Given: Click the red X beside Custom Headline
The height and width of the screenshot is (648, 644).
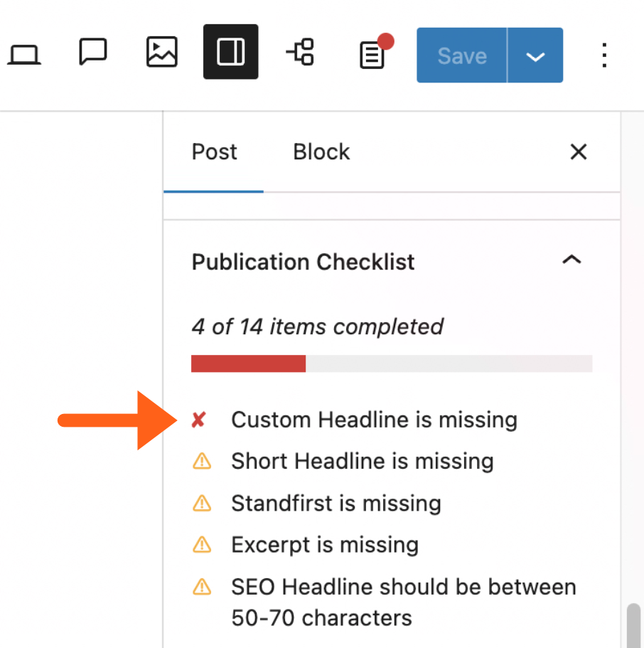Looking at the screenshot, I should click(x=199, y=420).
